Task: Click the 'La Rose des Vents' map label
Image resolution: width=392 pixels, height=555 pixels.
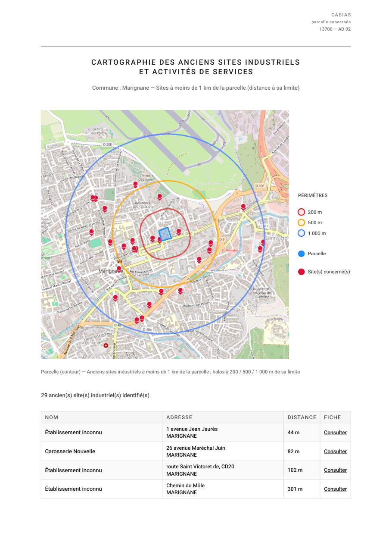Action: [x=98, y=131]
